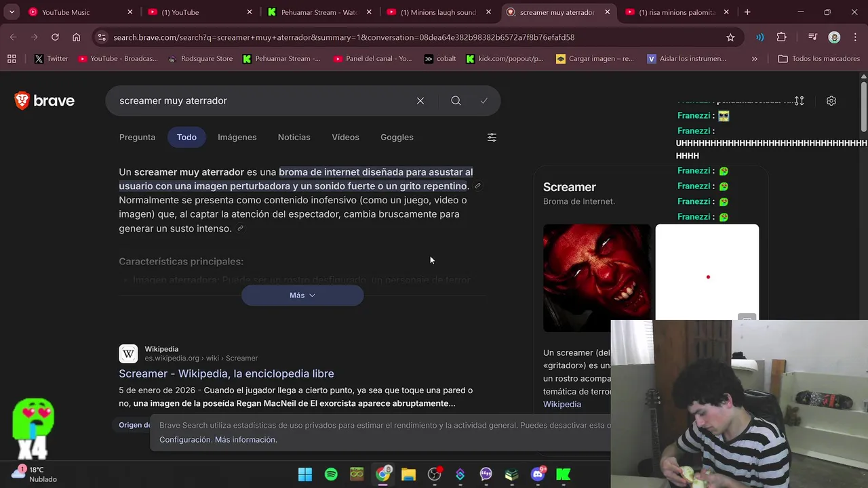Select the Imágenes search category
868x488 pixels.
click(237, 137)
